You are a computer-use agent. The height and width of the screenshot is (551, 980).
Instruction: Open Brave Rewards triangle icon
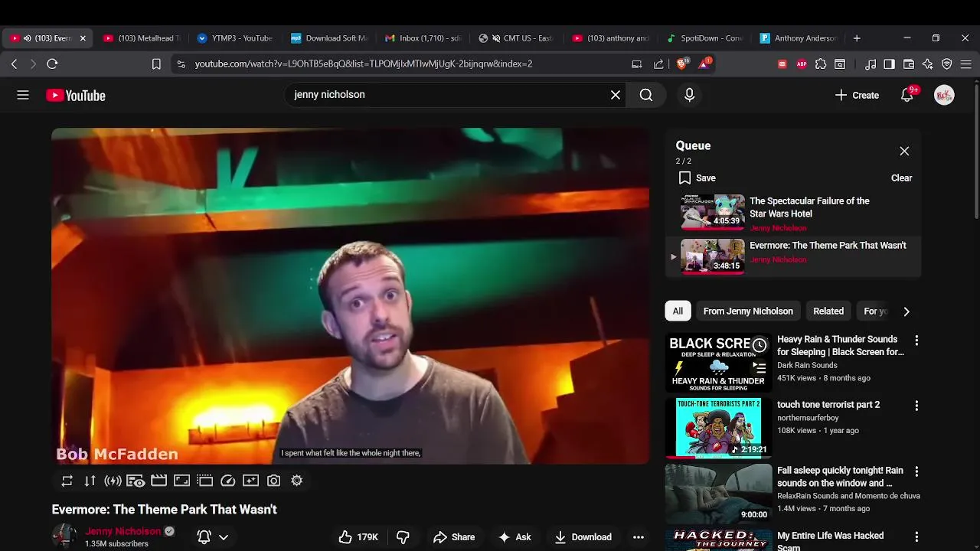(704, 64)
